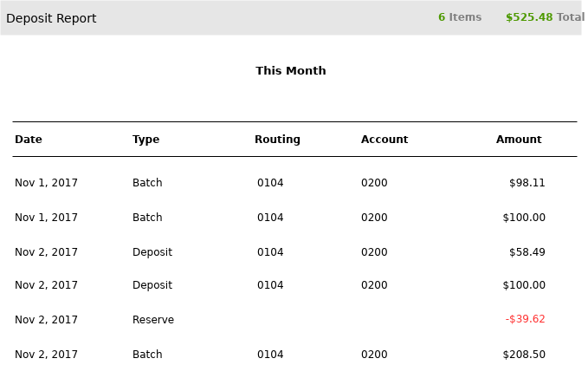The image size is (588, 365).
Task: Sort by the Account column header
Action: tap(384, 140)
